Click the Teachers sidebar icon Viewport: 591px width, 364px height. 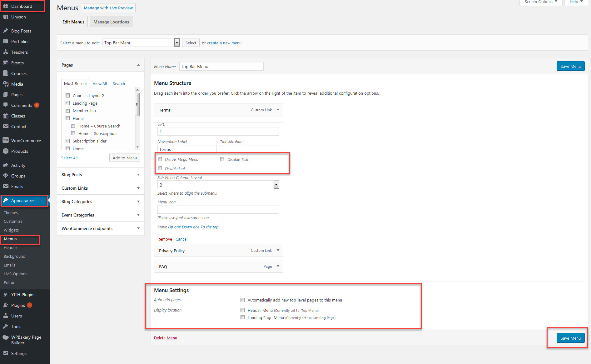pos(6,52)
